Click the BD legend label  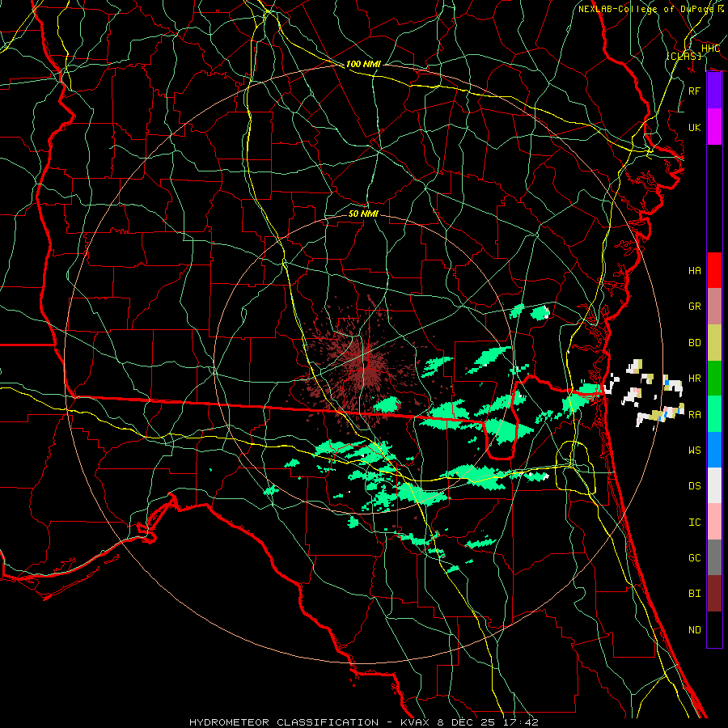click(695, 343)
